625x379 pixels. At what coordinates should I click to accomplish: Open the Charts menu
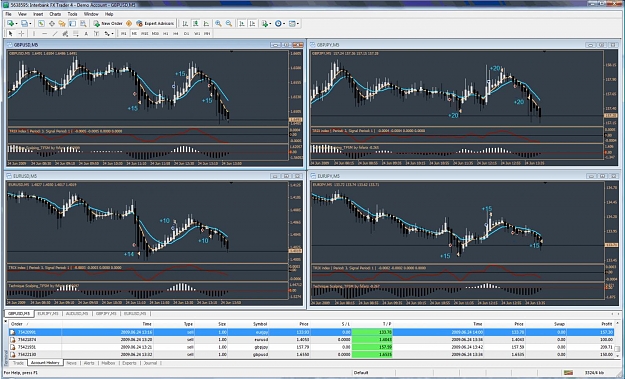pyautogui.click(x=55, y=14)
